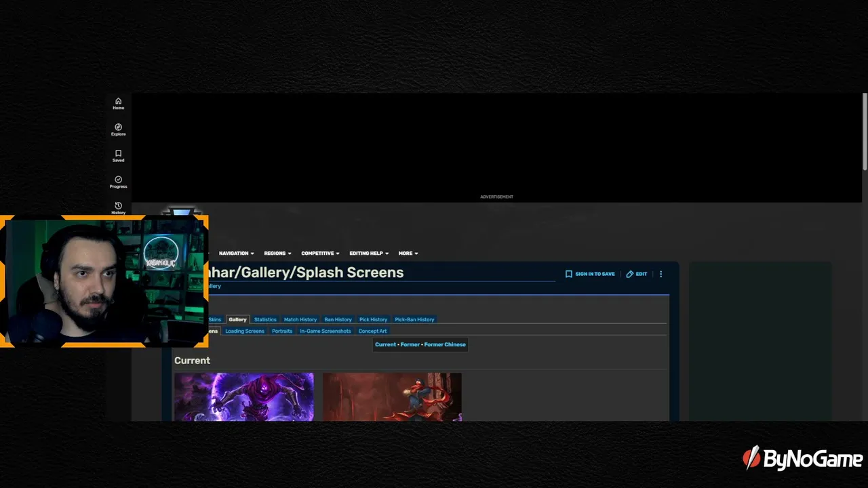Click the Gallery/Splash Screens page title
Screen dimensions: 868x488
point(307,272)
